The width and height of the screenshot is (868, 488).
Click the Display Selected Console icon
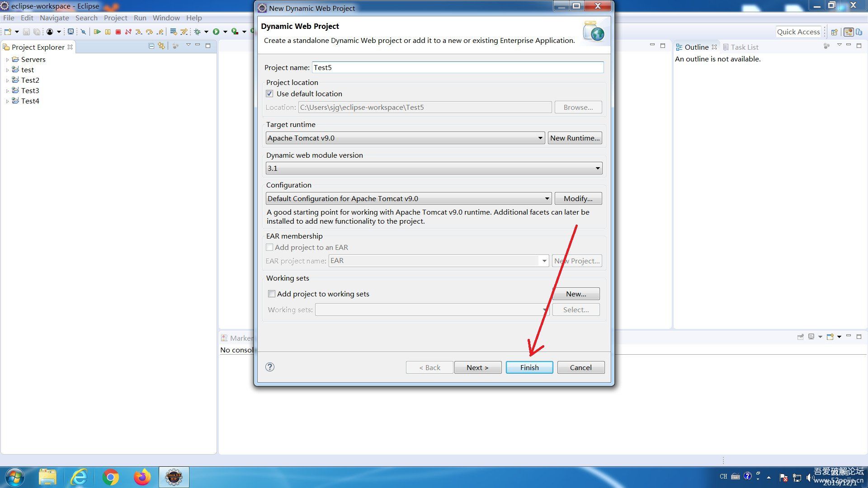(x=811, y=337)
